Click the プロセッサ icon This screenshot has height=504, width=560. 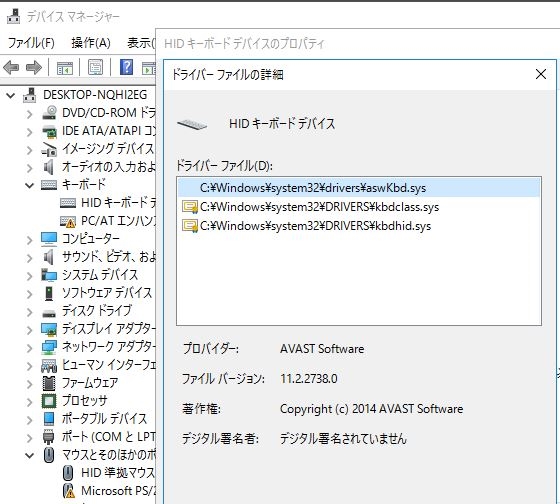coord(49,401)
